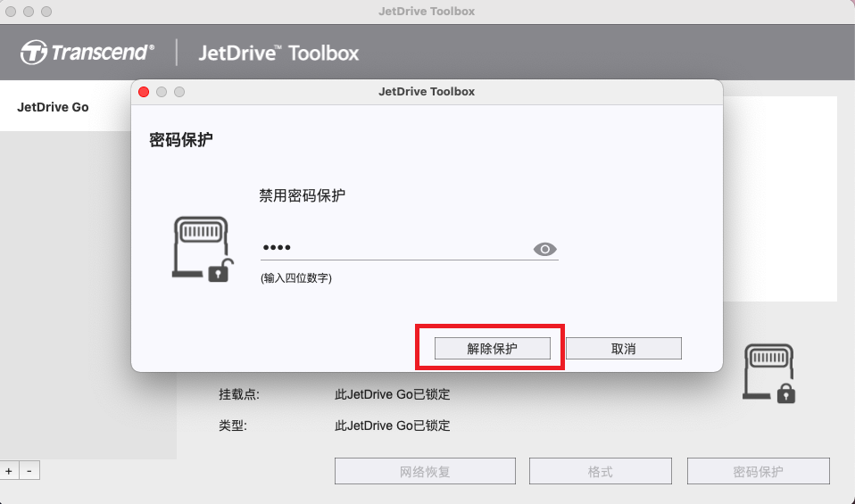Click the plus button below sidebar
Viewport: 855px width, 504px height.
(9, 471)
